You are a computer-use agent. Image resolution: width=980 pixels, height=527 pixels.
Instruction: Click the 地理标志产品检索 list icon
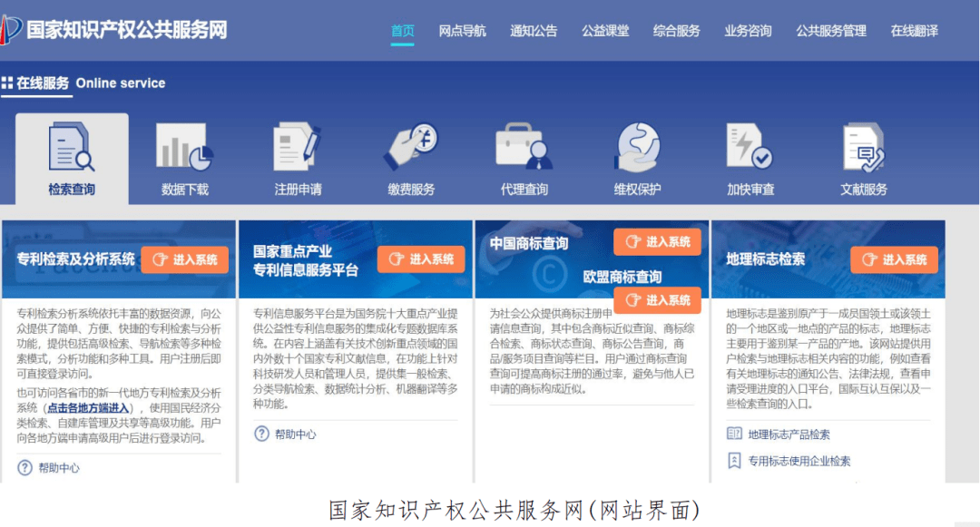click(x=734, y=434)
